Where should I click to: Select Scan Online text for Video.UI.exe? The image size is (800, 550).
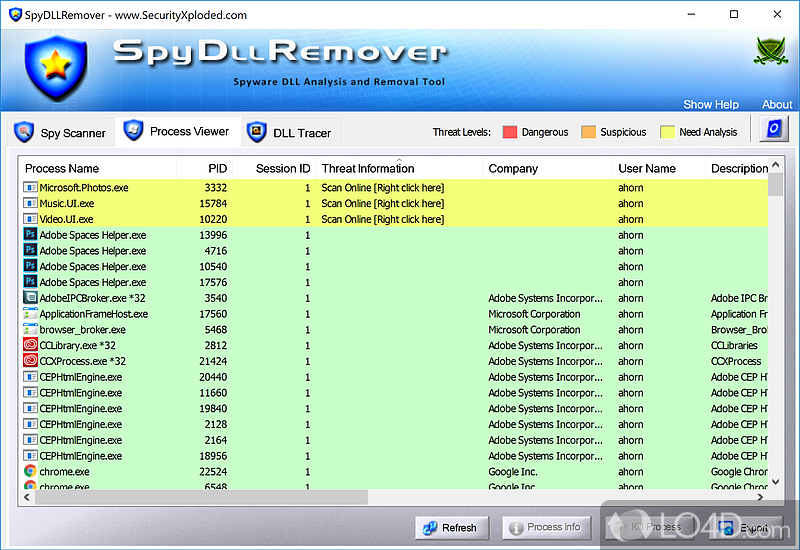click(x=383, y=219)
